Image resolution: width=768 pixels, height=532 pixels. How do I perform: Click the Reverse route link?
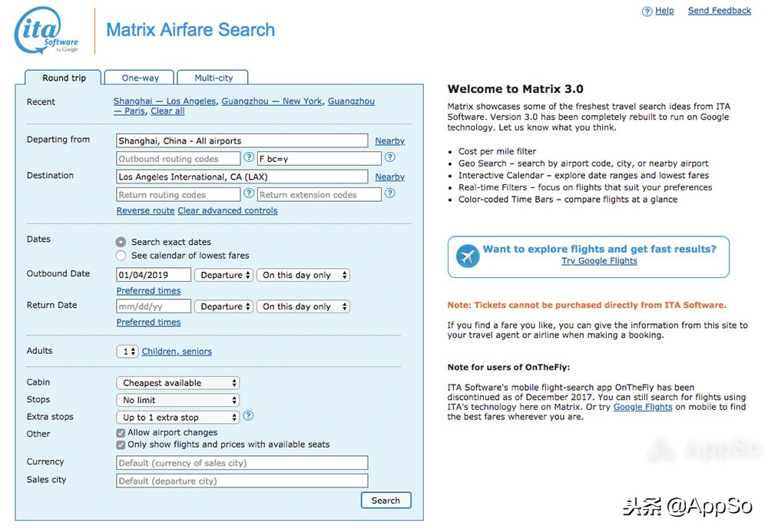pos(145,210)
